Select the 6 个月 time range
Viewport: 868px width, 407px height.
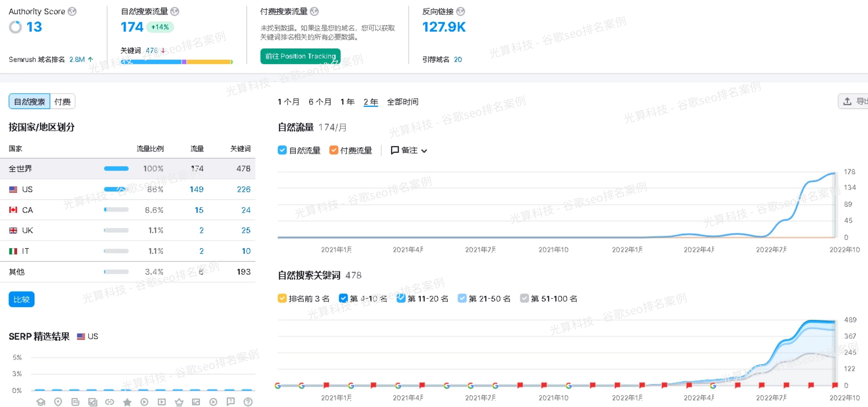coord(320,102)
